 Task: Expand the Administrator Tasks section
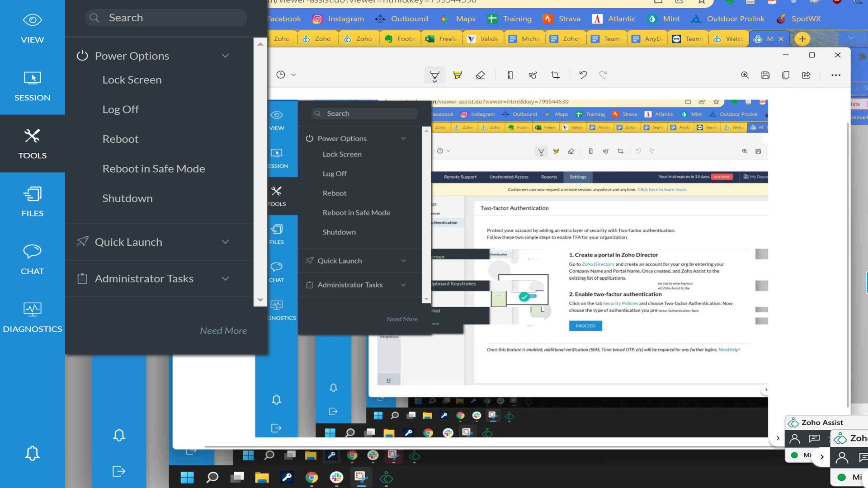pos(225,278)
